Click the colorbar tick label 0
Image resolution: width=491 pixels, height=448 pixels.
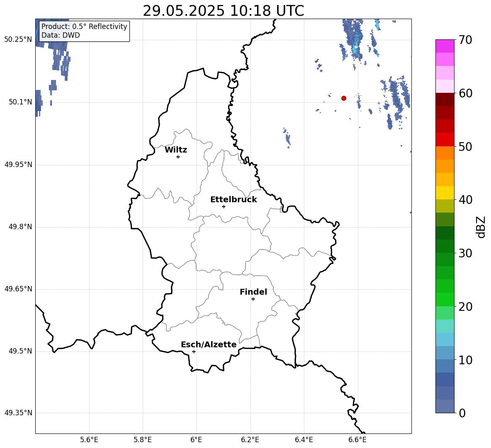click(462, 413)
